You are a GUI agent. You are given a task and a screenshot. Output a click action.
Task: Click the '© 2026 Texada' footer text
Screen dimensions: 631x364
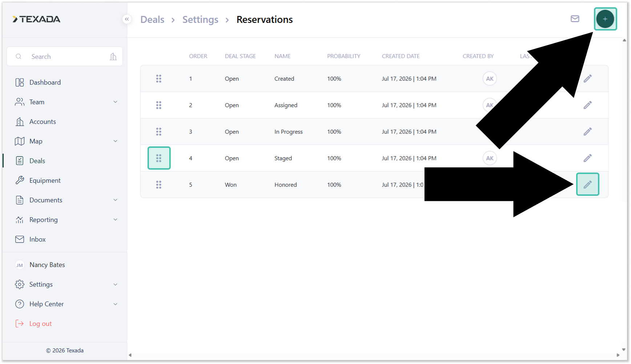click(x=65, y=351)
